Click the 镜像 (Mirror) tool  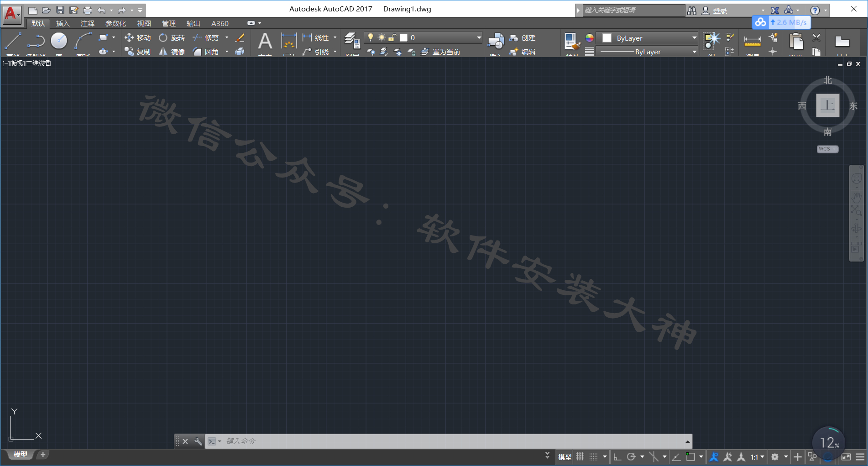(172, 52)
